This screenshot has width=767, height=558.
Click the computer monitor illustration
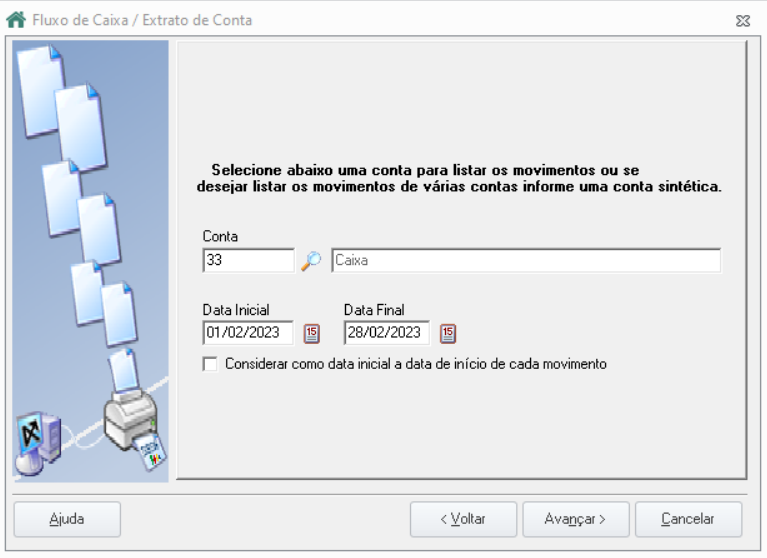(37, 443)
